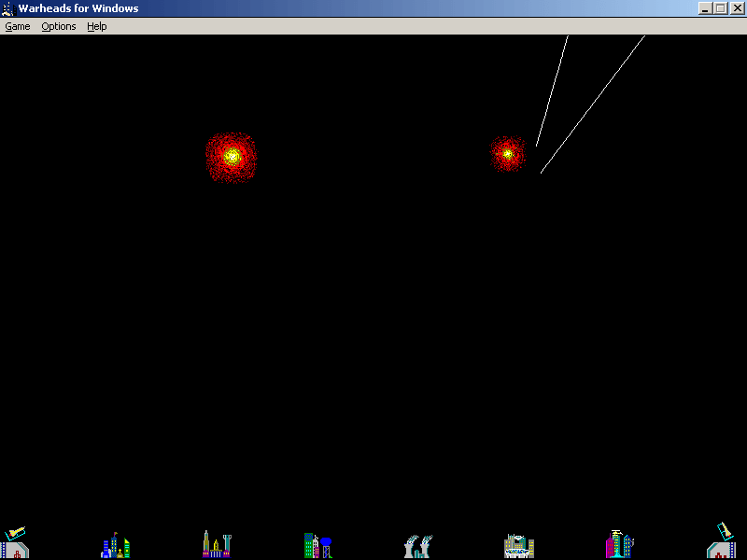Click the smaller right explosion fireball
Image resolution: width=747 pixels, height=560 pixels.
tap(508, 154)
